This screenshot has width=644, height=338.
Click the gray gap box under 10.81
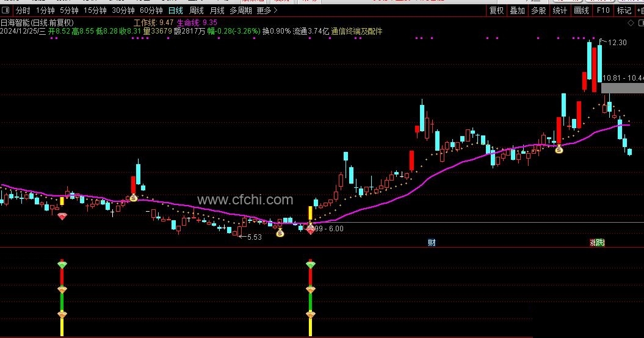(x=623, y=88)
